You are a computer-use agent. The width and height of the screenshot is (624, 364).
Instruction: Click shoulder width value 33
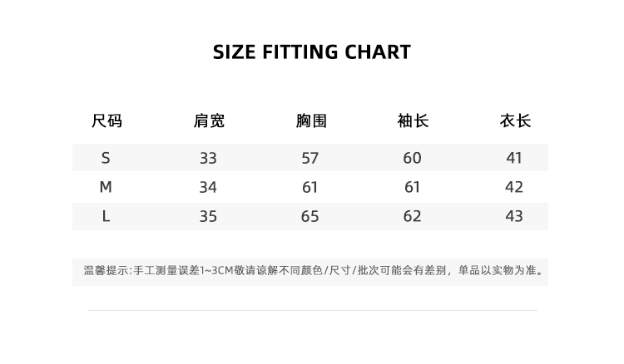click(x=208, y=158)
